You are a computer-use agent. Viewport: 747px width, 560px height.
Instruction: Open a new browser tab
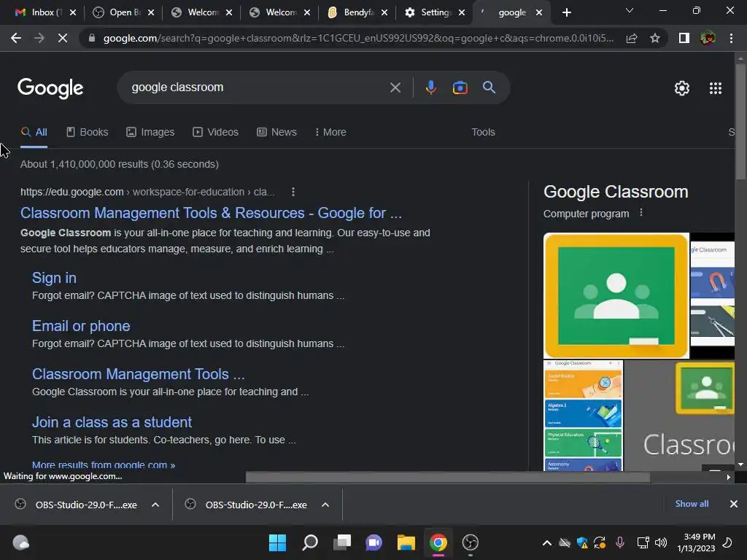(566, 12)
